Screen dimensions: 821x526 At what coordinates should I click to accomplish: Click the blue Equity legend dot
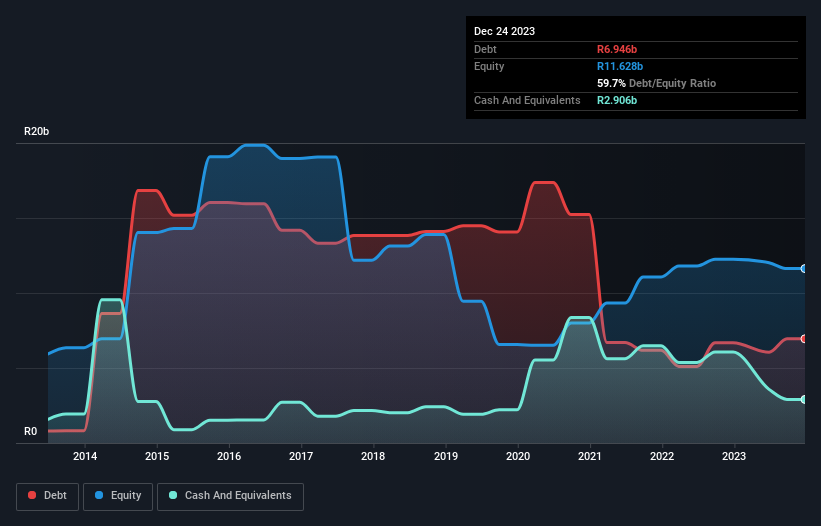[x=99, y=495]
